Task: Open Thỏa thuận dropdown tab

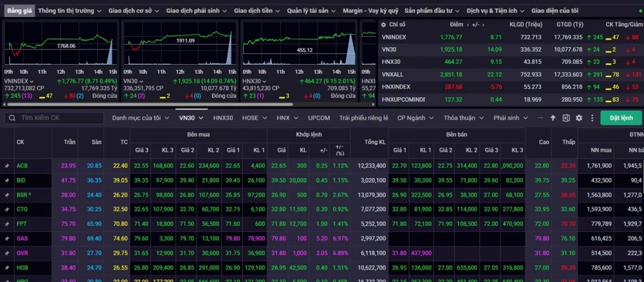Action: (463, 118)
